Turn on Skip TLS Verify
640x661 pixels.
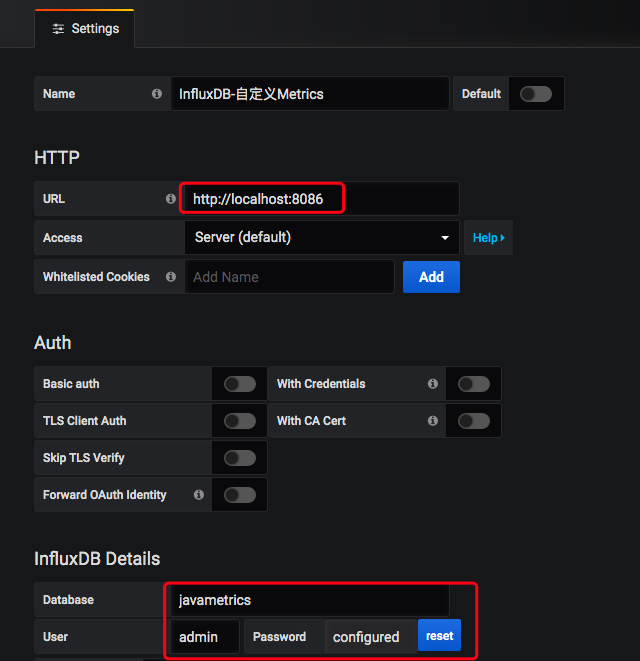click(x=239, y=458)
